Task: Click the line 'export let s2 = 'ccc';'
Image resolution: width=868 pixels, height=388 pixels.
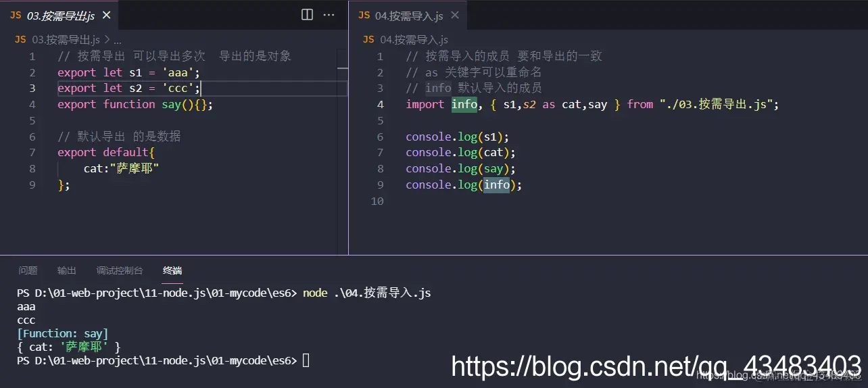Action: coord(129,89)
